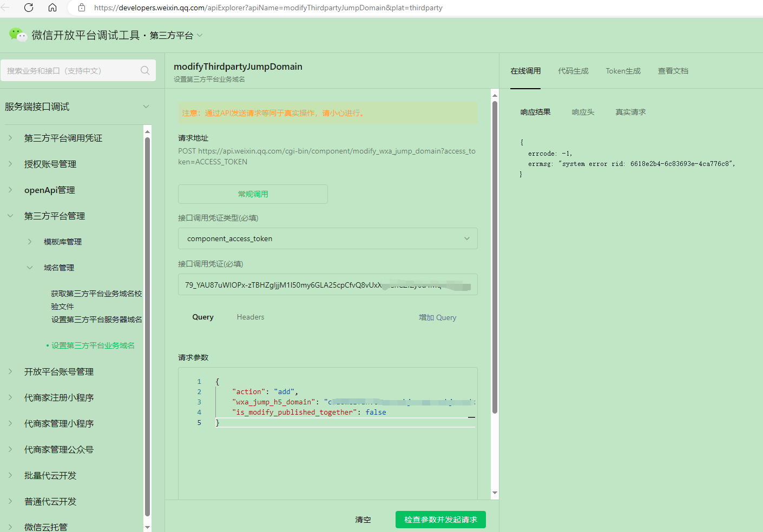Click the browser back arrow

pyautogui.click(x=5, y=8)
